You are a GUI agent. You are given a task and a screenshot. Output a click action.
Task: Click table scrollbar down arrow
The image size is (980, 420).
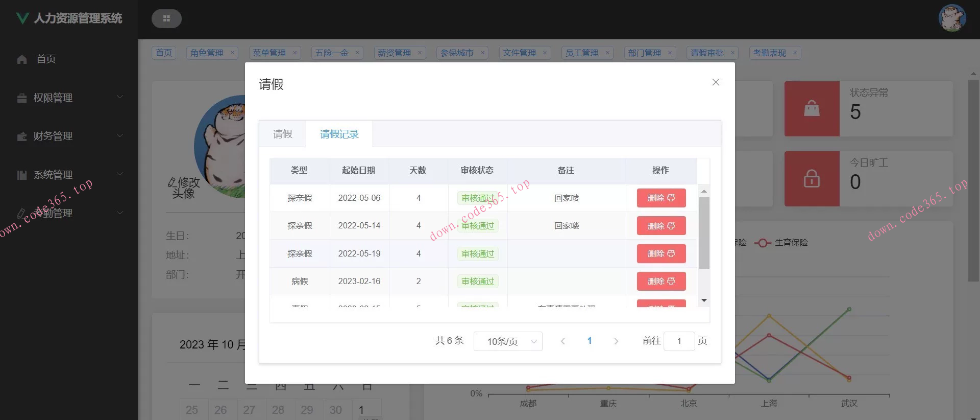[704, 300]
